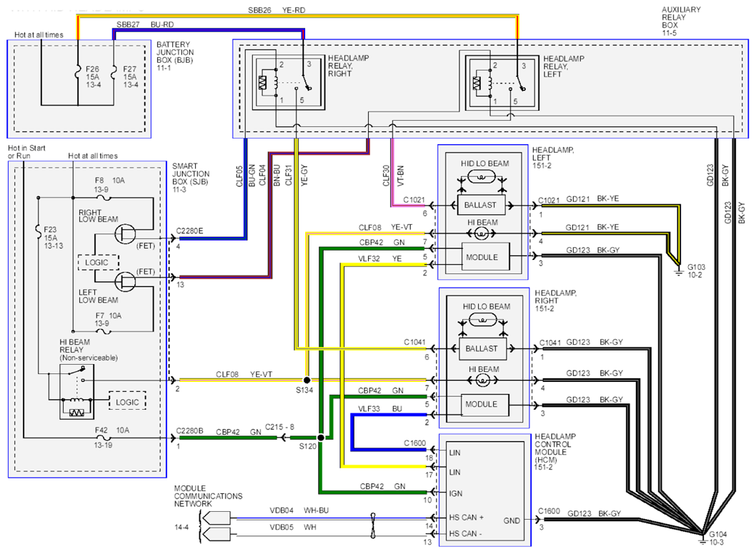
Task: Click the HS CAN + terminal text
Action: [x=466, y=517]
